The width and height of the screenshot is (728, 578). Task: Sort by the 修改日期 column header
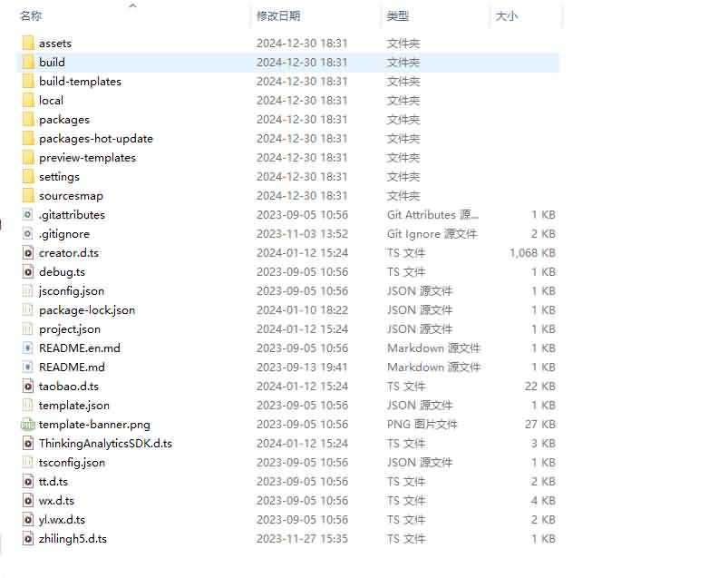click(x=278, y=15)
